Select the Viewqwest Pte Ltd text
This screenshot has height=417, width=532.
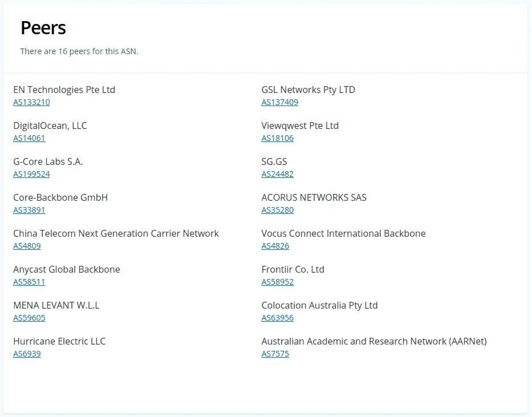tap(300, 125)
